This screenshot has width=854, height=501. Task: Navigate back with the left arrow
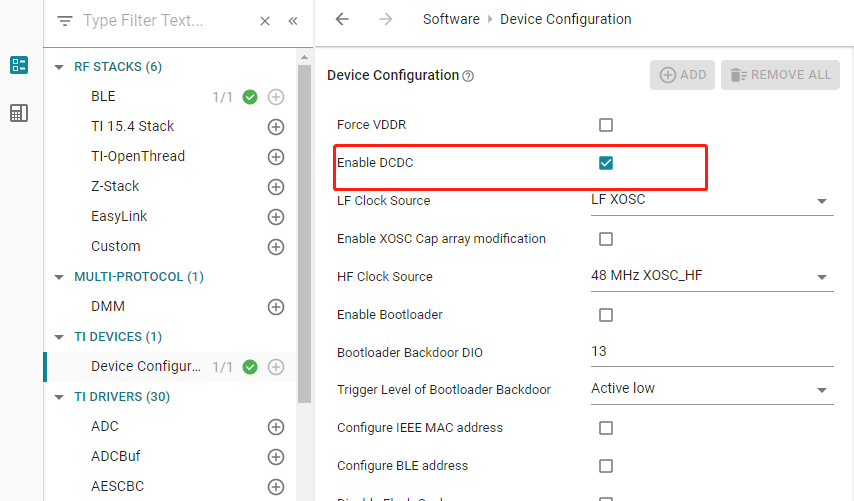tap(342, 19)
